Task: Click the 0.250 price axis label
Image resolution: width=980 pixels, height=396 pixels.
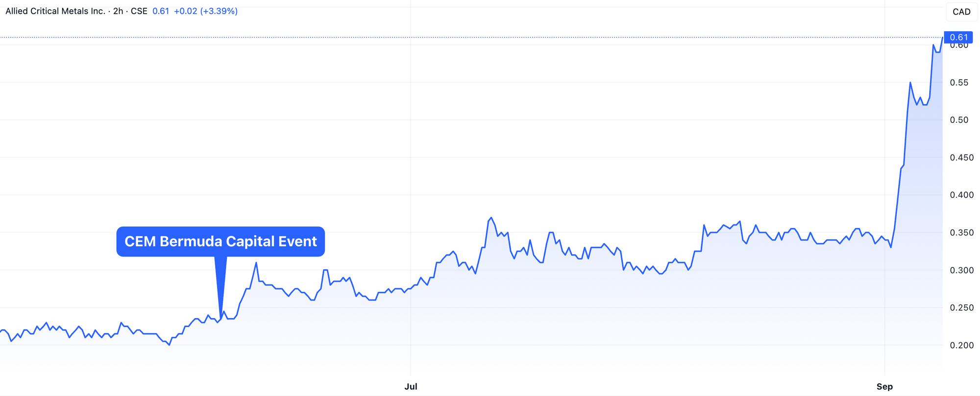Action: [961, 307]
